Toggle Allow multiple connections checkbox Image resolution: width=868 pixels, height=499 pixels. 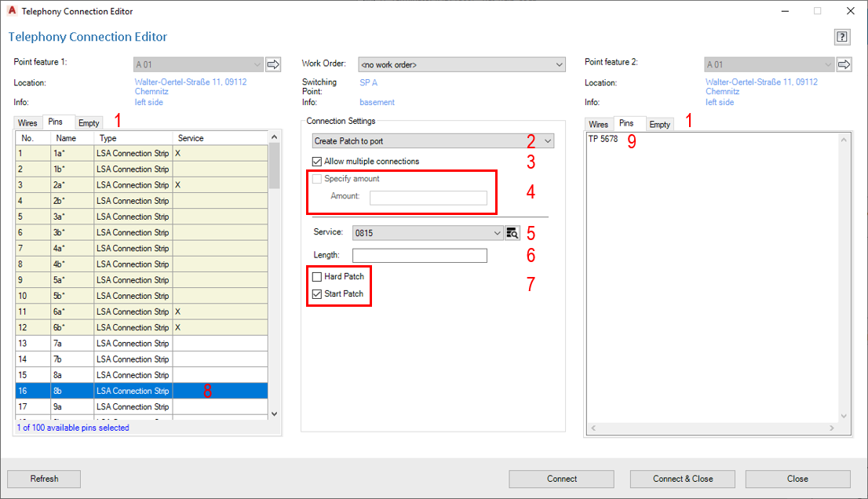pyautogui.click(x=316, y=162)
